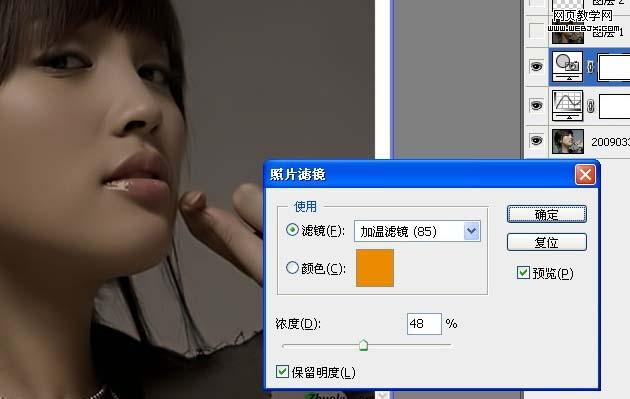
Task: Hide the curves adjustment layer
Action: [x=536, y=105]
